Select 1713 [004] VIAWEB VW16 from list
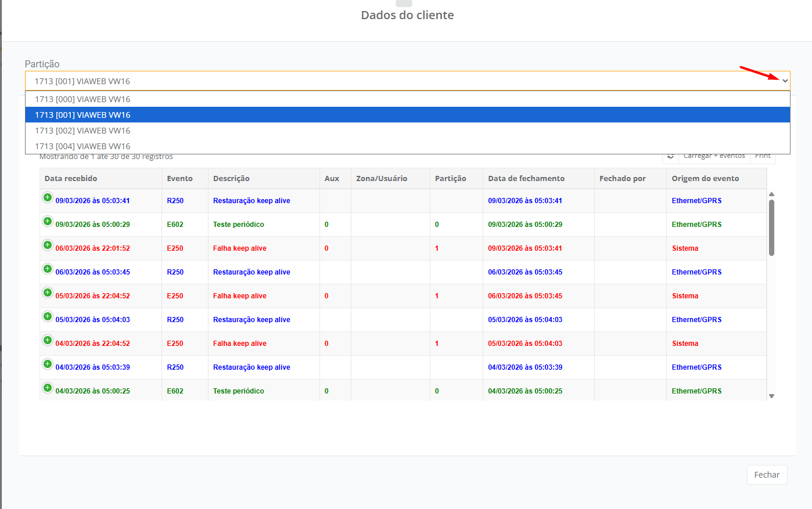The image size is (812, 509). 82,146
